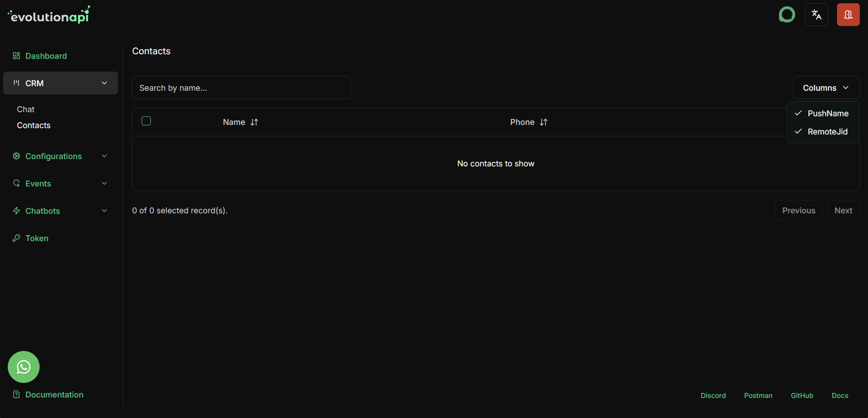Expand the Events section chevron
This screenshot has width=868, height=418.
click(x=104, y=183)
